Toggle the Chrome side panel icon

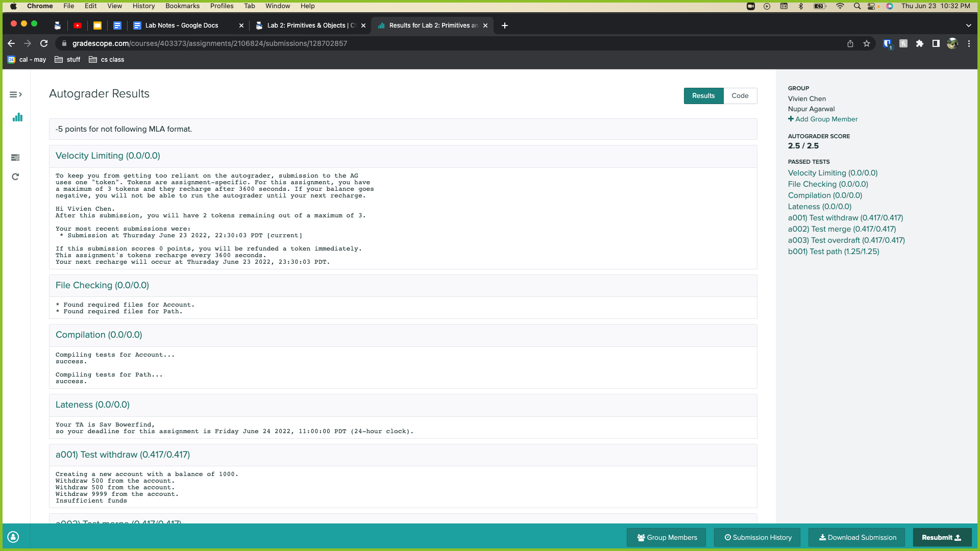coord(936,44)
